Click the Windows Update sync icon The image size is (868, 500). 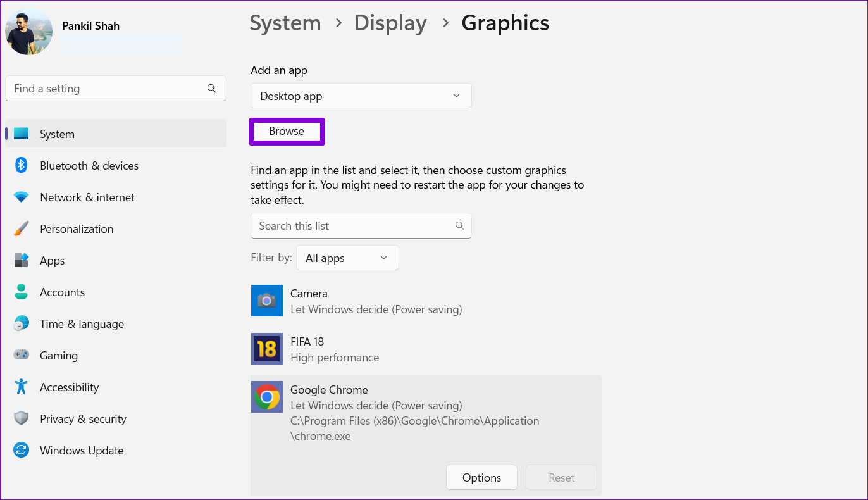[x=22, y=451]
